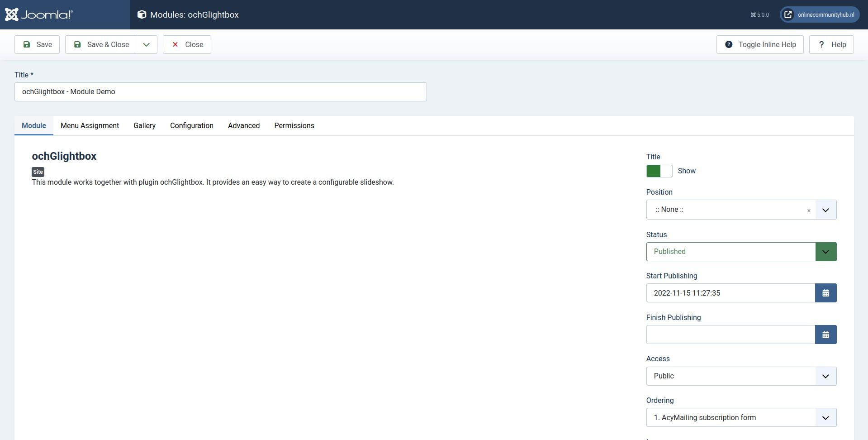Expand the Access level Public dropdown
Screen dimensions: 868x440
[x=741, y=376]
